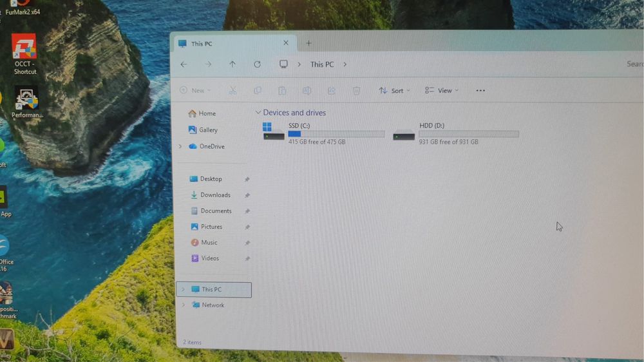644x362 pixels.
Task: Click the HDD (D:) usage bar
Action: 469,134
